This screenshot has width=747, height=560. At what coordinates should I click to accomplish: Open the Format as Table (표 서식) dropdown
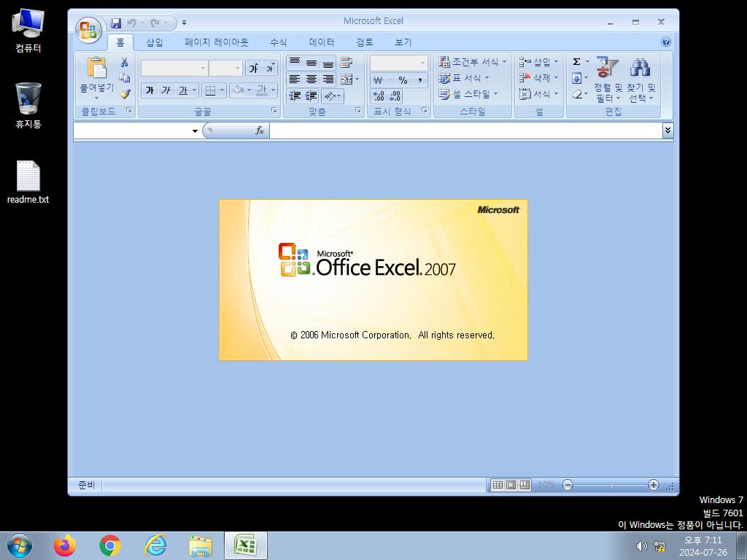pyautogui.click(x=463, y=77)
